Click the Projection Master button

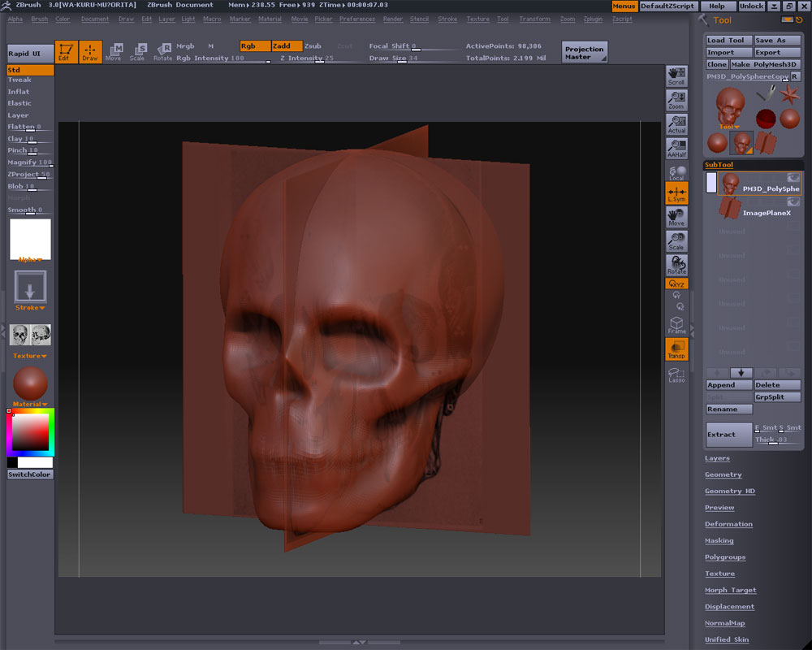585,53
